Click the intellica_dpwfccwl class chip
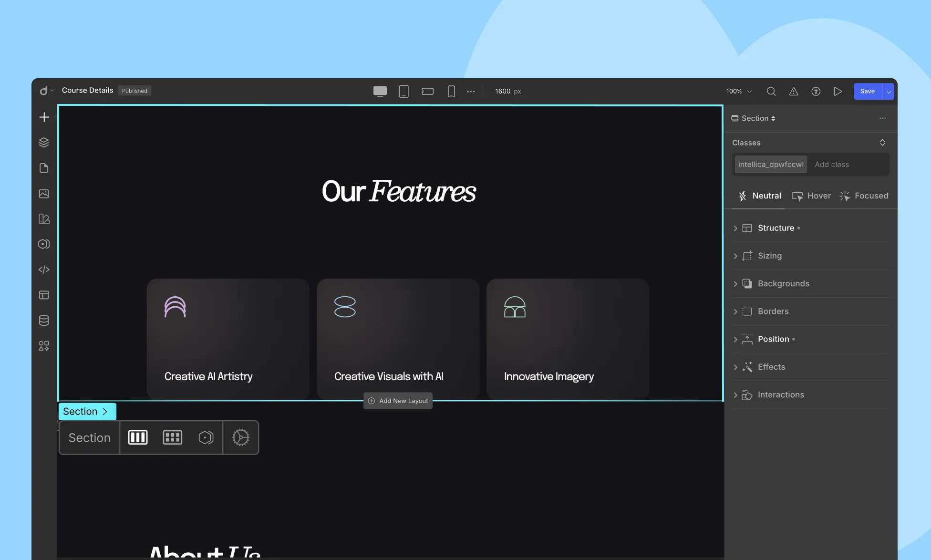Image resolution: width=931 pixels, height=560 pixels. pyautogui.click(x=771, y=164)
